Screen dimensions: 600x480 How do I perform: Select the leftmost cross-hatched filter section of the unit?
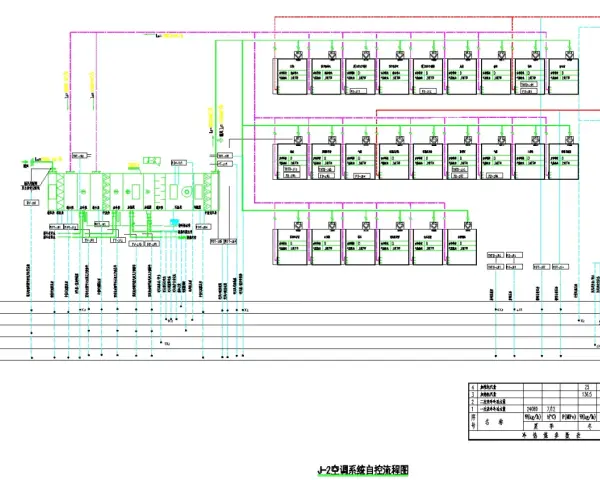pos(60,190)
